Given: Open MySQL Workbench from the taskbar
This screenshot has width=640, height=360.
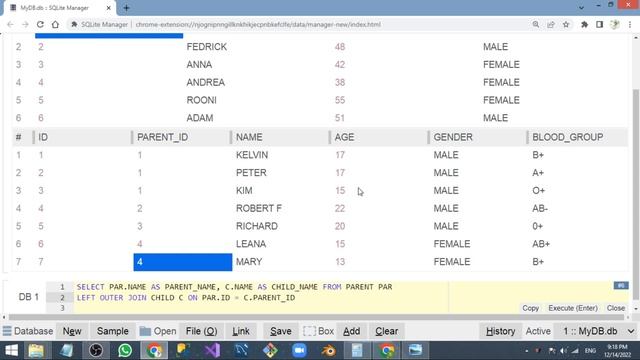Looking at the screenshot, I should coord(241,351).
